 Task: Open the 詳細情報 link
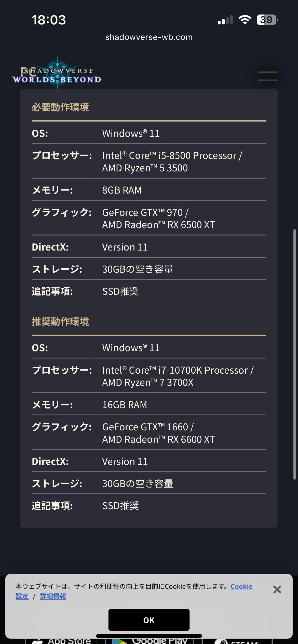click(x=53, y=596)
